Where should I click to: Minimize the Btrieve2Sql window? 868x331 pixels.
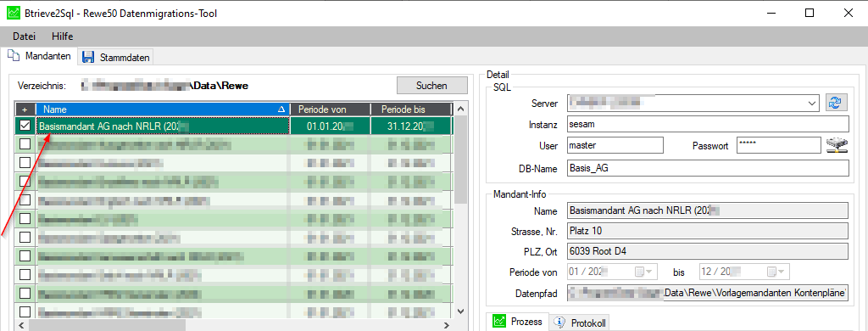(771, 14)
